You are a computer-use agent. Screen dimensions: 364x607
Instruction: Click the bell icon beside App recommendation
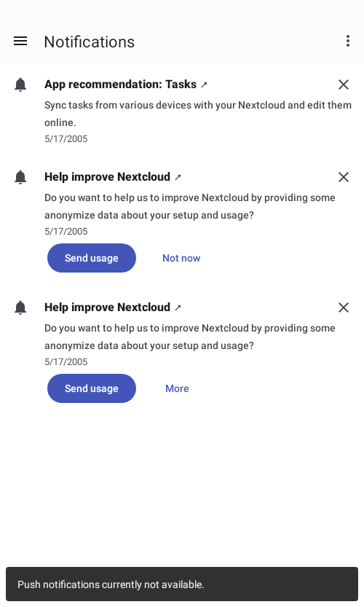[20, 85]
